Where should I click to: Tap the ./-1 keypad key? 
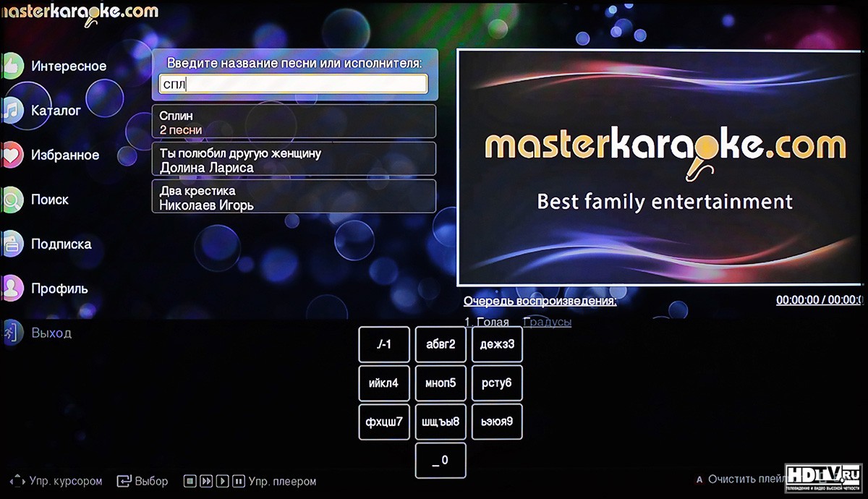click(384, 344)
